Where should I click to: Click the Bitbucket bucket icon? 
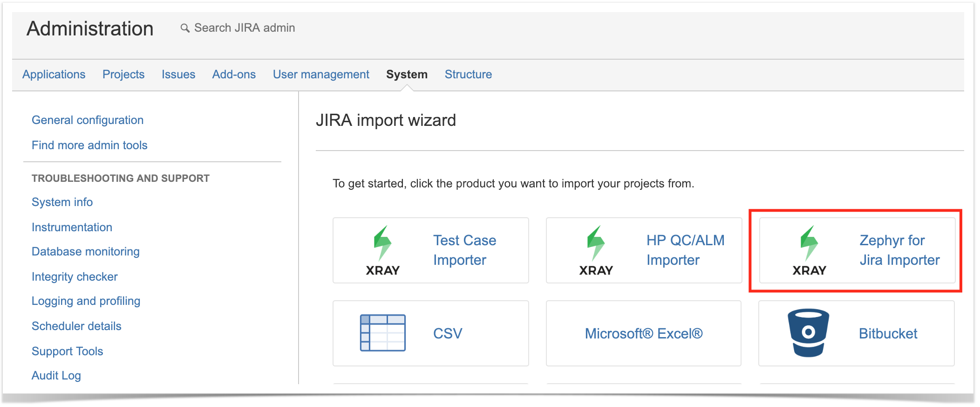[809, 333]
